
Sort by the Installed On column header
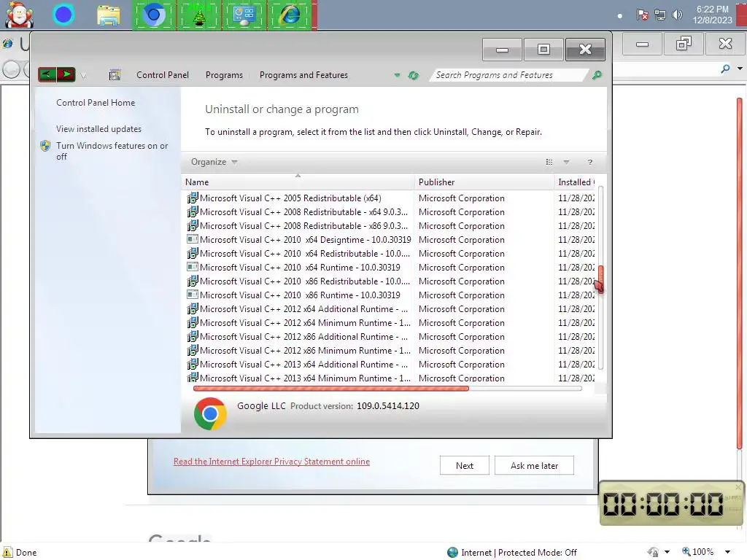click(576, 182)
